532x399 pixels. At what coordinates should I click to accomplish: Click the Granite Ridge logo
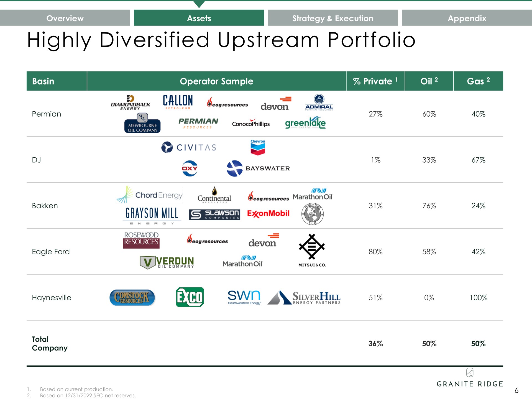coord(470,378)
